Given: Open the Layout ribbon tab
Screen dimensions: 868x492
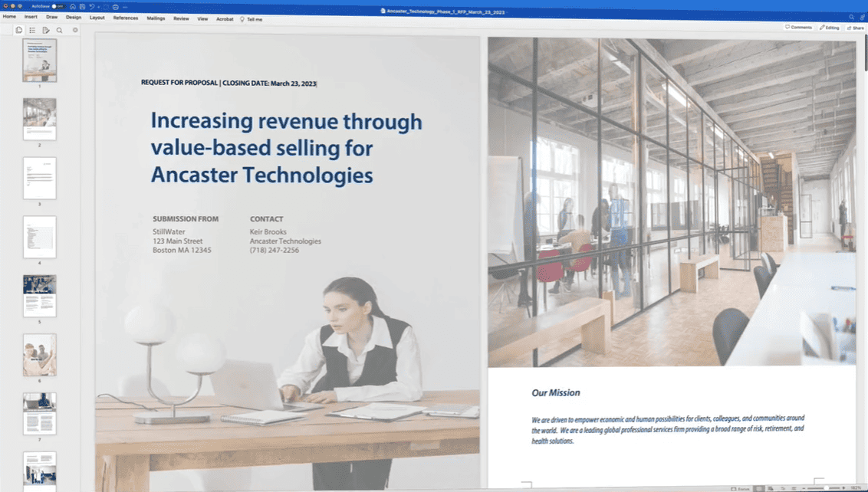Looking at the screenshot, I should click(x=97, y=18).
